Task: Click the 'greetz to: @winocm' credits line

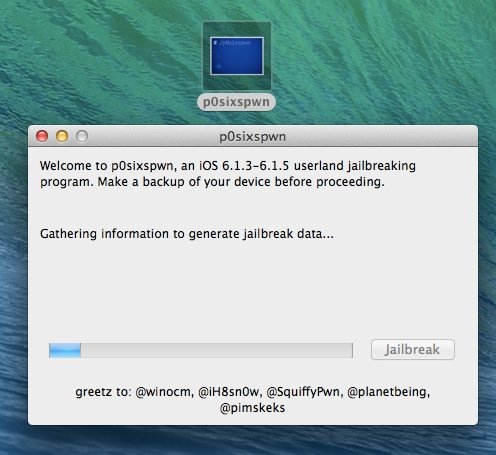Action: click(253, 392)
